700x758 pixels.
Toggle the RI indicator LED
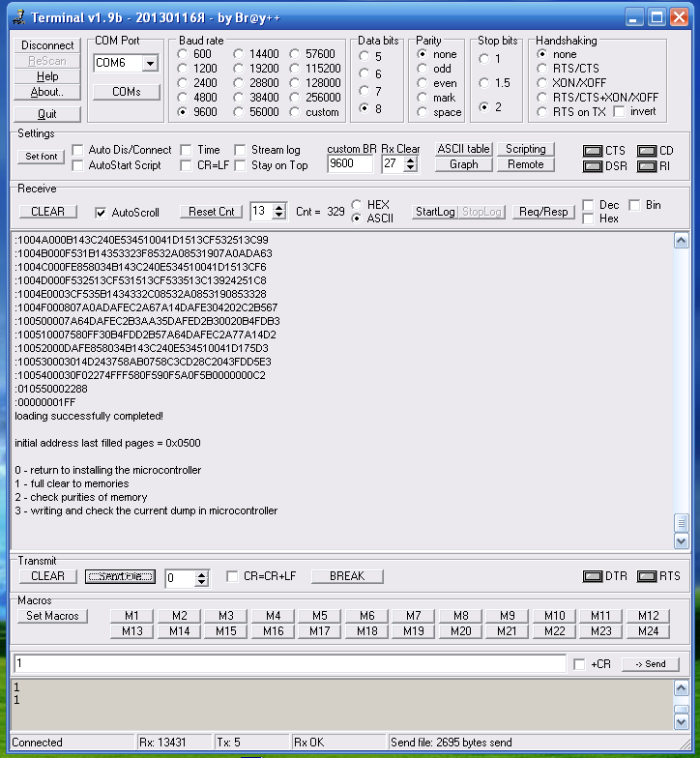pyautogui.click(x=646, y=166)
